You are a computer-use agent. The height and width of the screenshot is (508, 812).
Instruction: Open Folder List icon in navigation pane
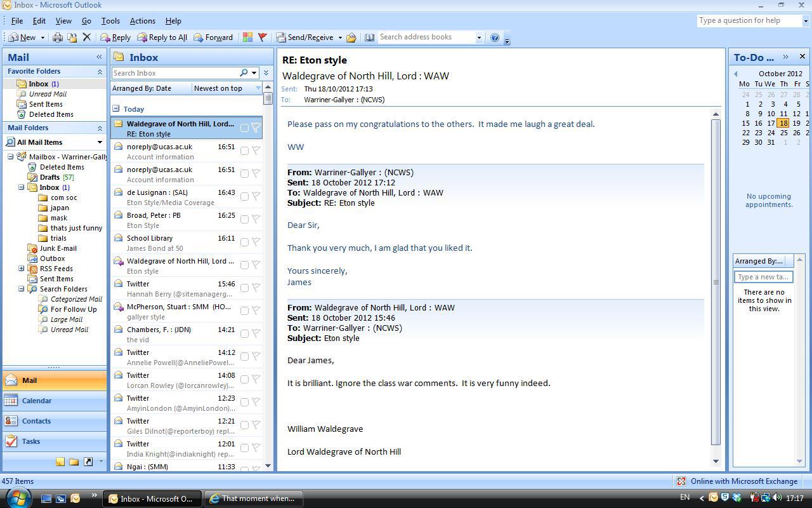coord(74,462)
